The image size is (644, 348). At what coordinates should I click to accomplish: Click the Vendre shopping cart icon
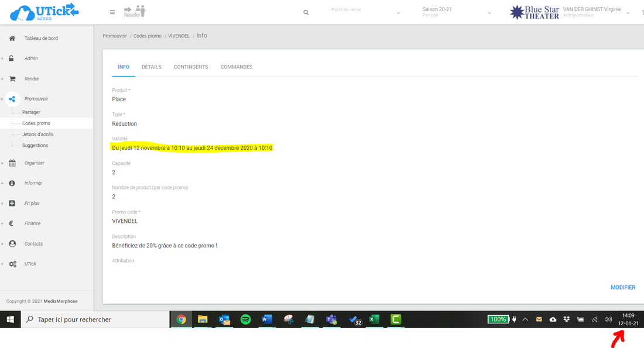pyautogui.click(x=12, y=79)
